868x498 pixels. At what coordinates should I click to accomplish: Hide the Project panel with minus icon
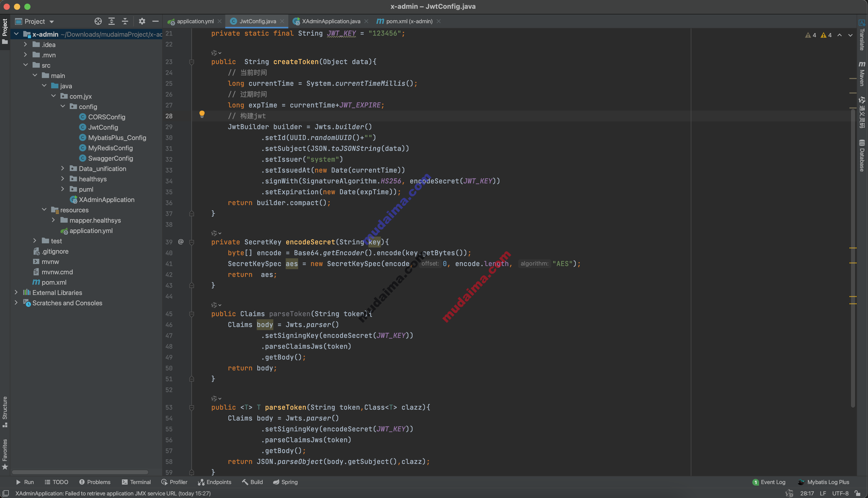point(155,21)
